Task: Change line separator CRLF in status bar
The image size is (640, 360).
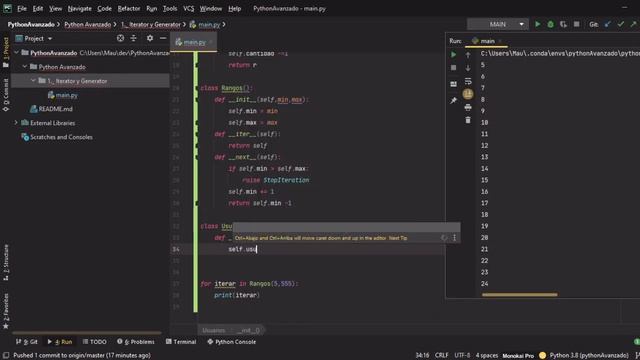Action: click(441, 356)
